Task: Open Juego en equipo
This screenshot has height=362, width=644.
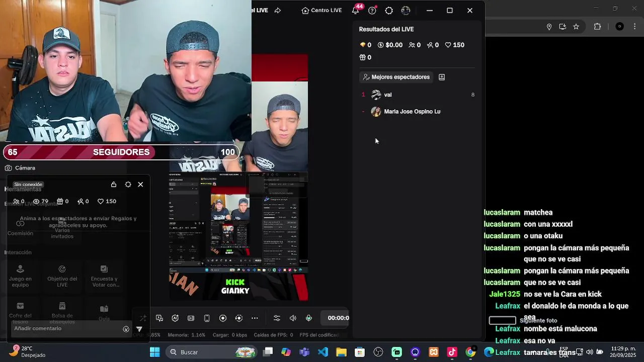Action: (20, 276)
